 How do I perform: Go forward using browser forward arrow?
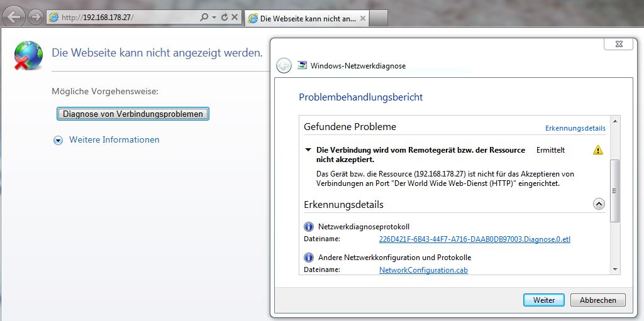tap(36, 17)
